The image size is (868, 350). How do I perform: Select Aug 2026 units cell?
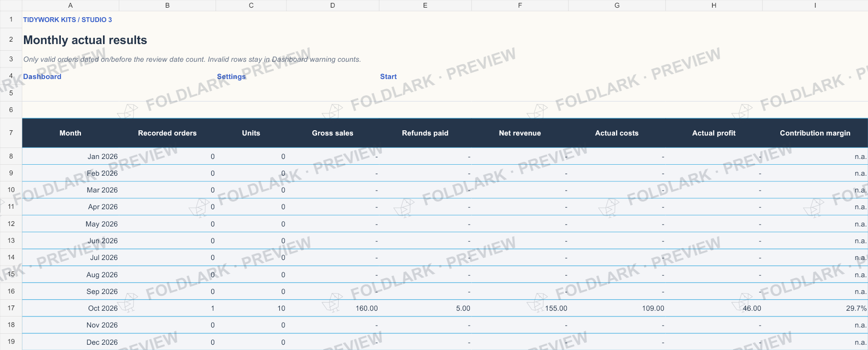click(x=251, y=275)
